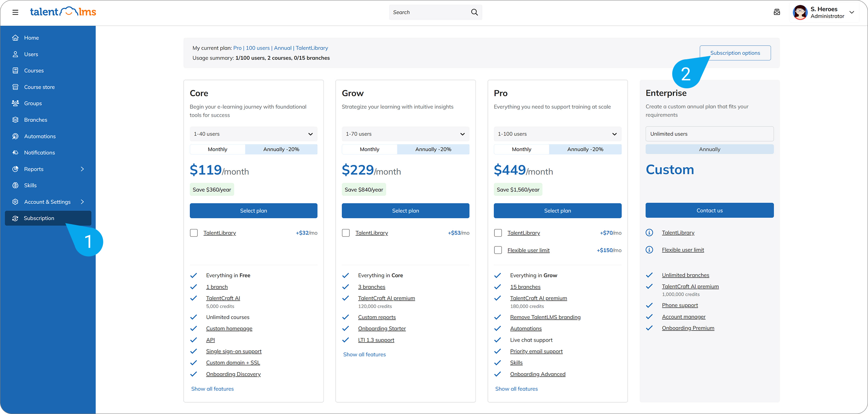Click the Automations sidebar icon
Image resolution: width=868 pixels, height=414 pixels.
click(15, 136)
